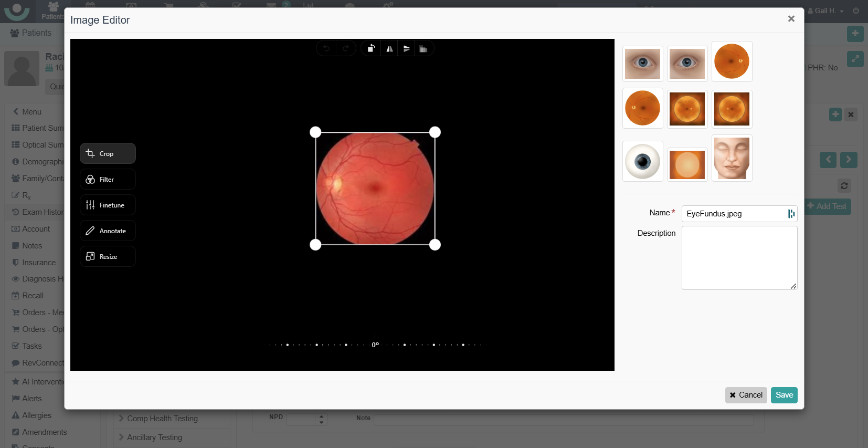Select the plain orange disc thumbnail
The width and height of the screenshot is (868, 448).
click(x=687, y=164)
